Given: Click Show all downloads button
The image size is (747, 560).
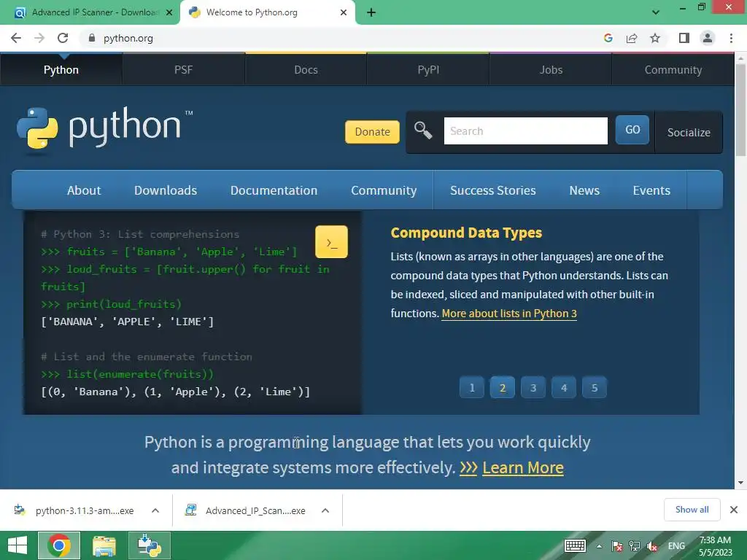Looking at the screenshot, I should click(692, 510).
